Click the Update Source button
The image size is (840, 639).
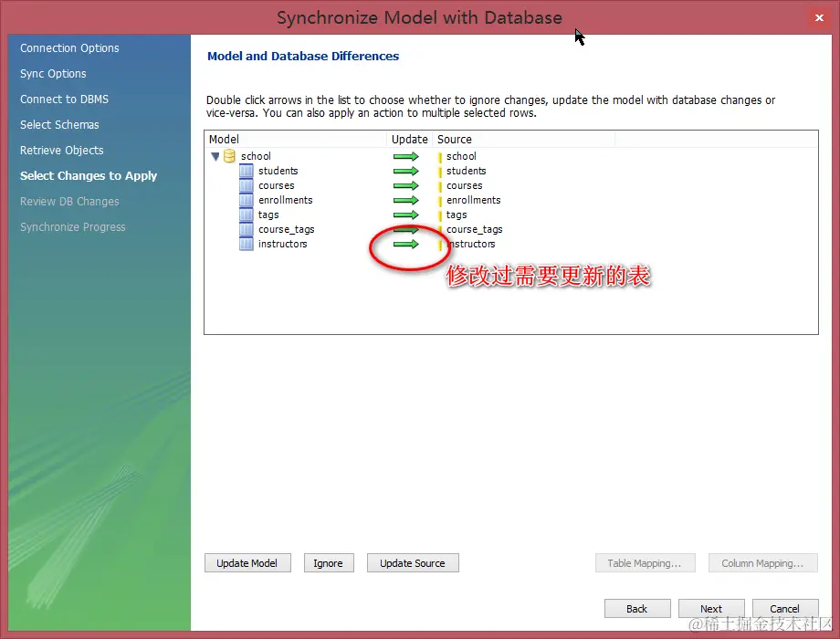point(413,563)
